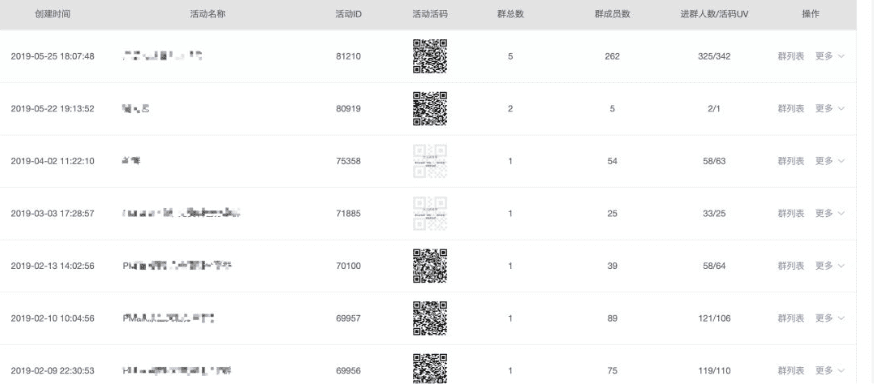Open QR code for activity 80919
This screenshot has height=388, width=875.
click(430, 109)
